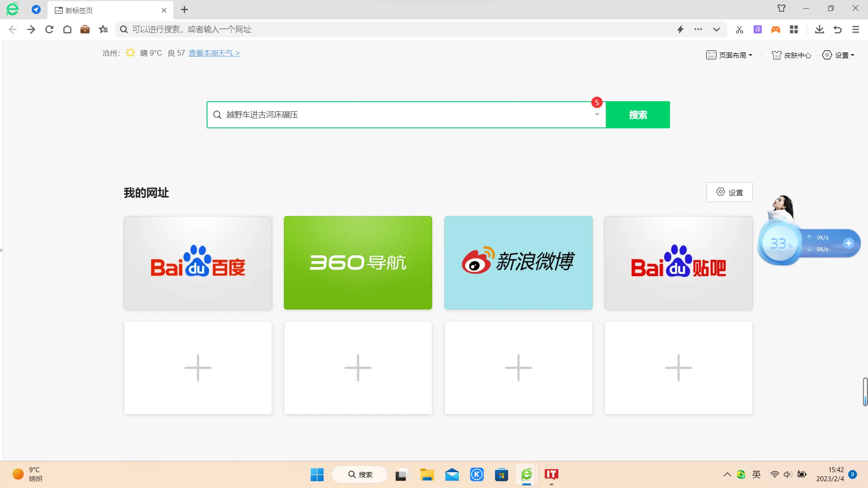Open the Windows Start menu
This screenshot has width=868, height=488.
317,474
